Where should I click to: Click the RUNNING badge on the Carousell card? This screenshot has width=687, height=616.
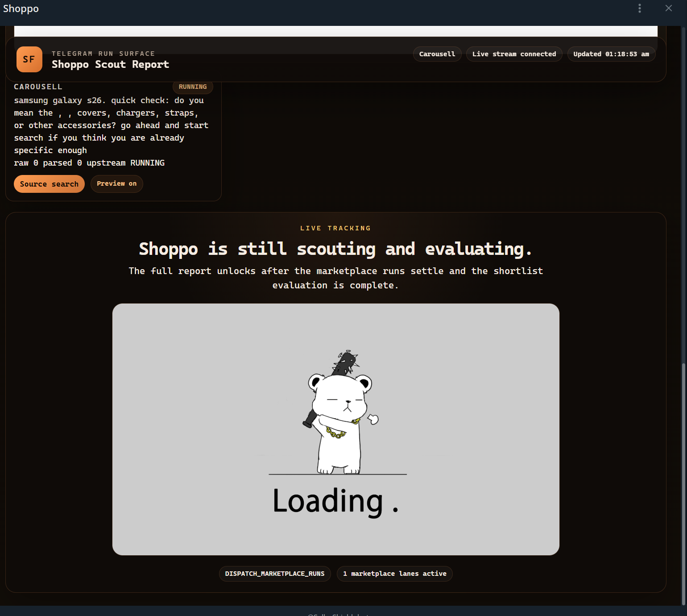pyautogui.click(x=193, y=87)
